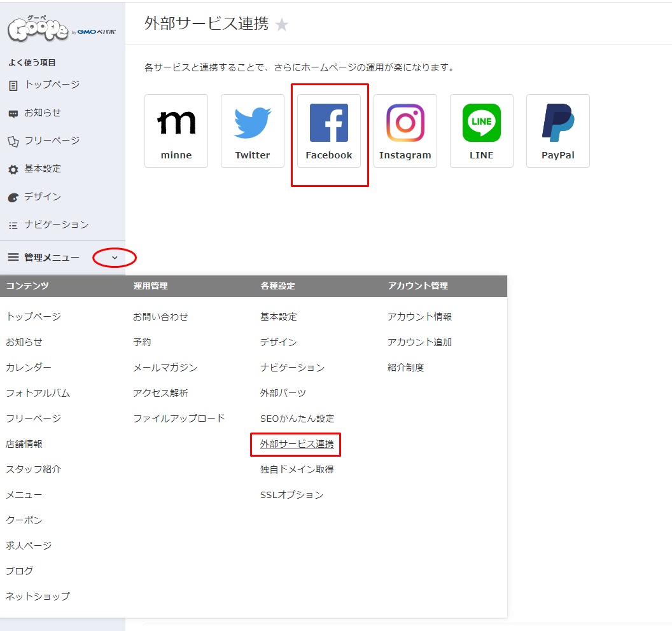Click the トップページ document icon in sidebar
This screenshot has width=672, height=631.
[13, 86]
